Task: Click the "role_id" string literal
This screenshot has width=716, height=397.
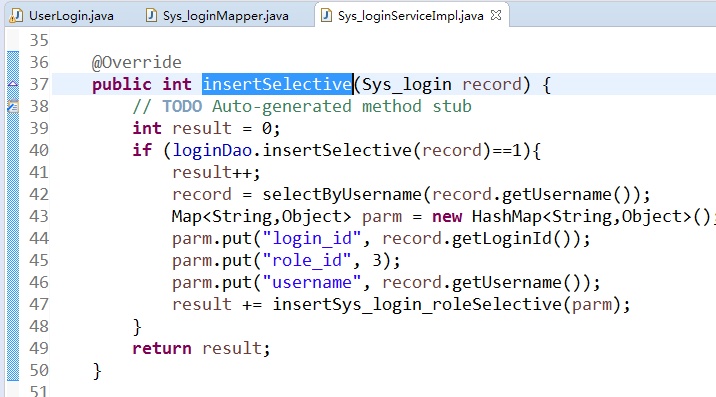Action: coord(307,261)
